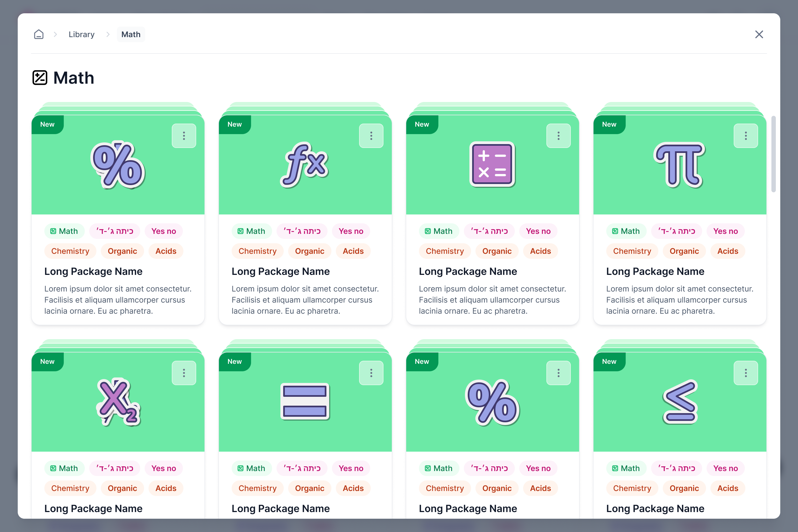Viewport: 798px width, 532px height.
Task: Open the less-than-or-equal package thumbnail
Action: pyautogui.click(x=680, y=402)
